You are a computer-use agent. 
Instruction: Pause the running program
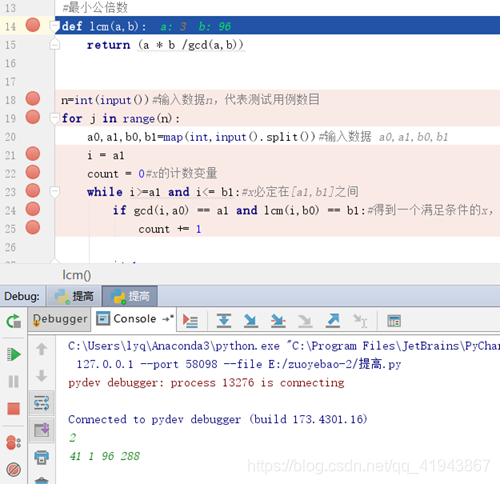(14, 381)
